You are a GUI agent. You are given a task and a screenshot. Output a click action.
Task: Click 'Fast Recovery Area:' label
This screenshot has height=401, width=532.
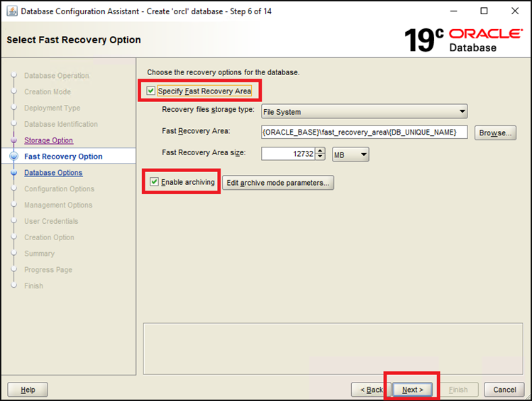click(196, 131)
